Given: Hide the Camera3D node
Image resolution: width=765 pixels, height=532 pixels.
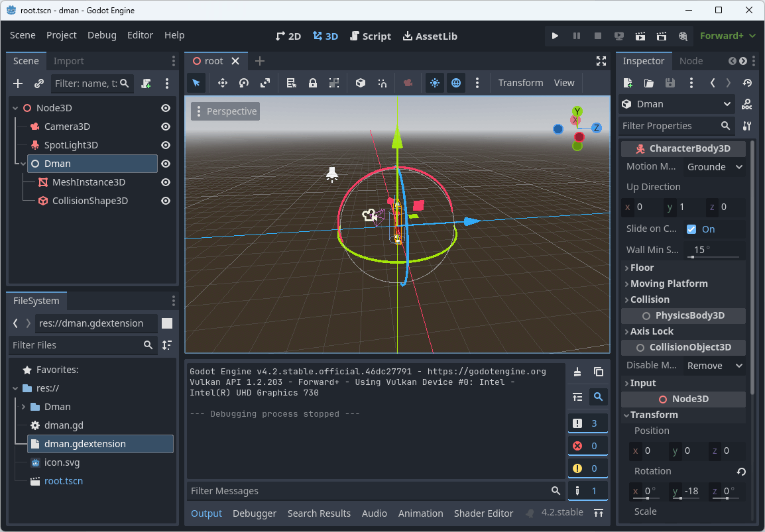Looking at the screenshot, I should 166,127.
